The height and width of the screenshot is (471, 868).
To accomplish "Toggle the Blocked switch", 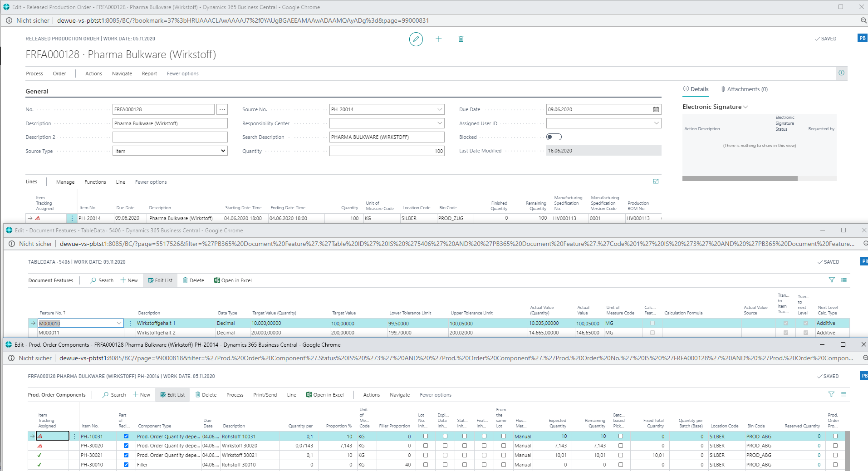I will point(554,137).
